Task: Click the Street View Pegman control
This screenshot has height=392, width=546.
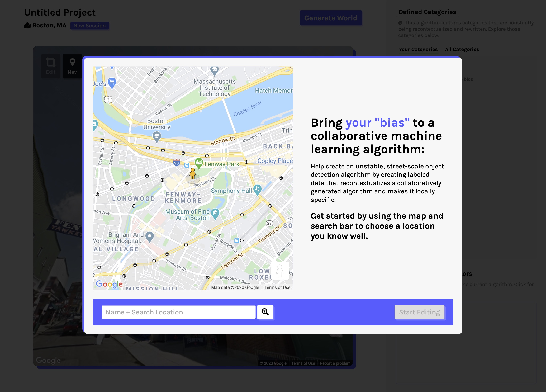Action: pos(280,271)
